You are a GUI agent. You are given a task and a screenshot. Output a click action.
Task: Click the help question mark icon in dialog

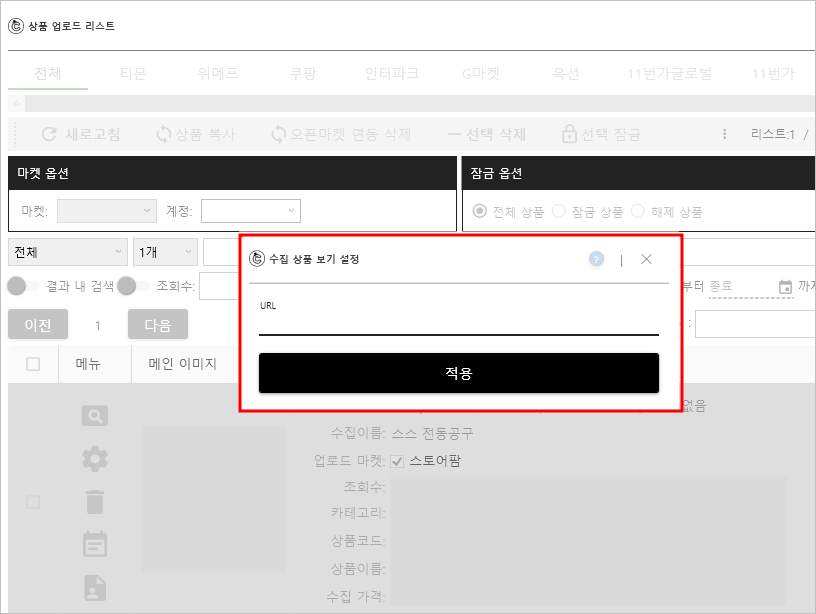(596, 259)
